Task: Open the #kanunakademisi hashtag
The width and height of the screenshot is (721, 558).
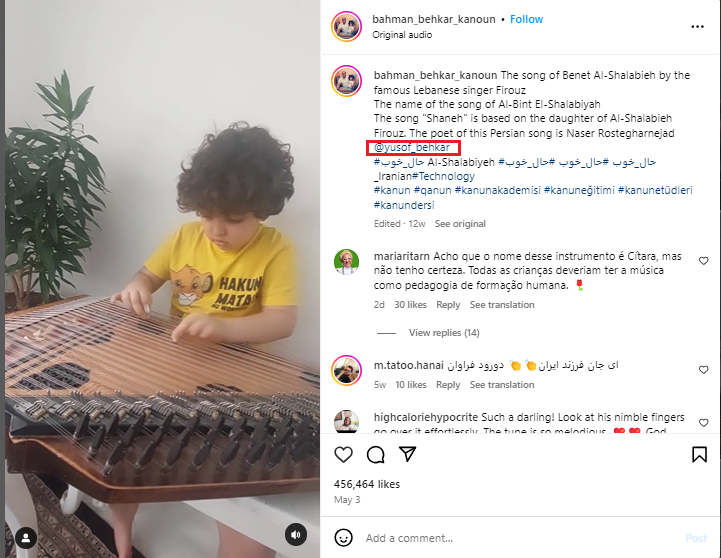Action: coord(498,190)
